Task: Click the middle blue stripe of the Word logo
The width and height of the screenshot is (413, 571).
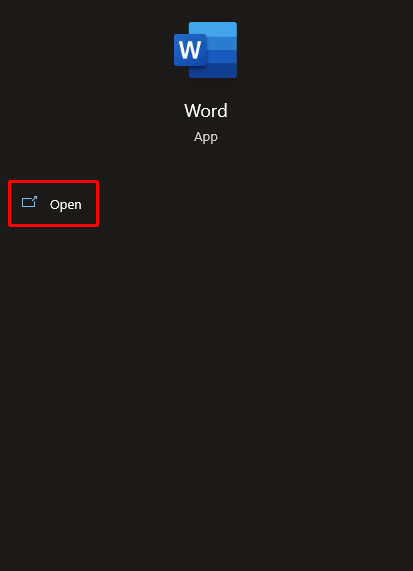Action: point(222,50)
